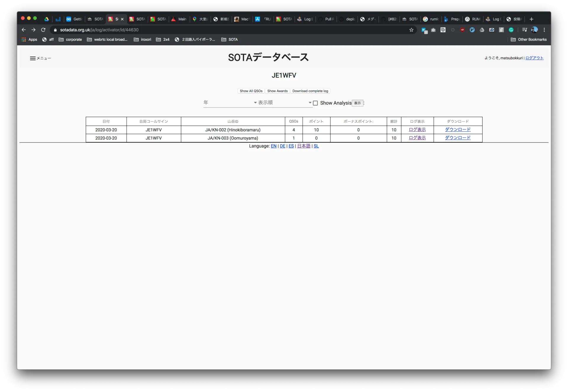Expand the 年 year dropdown

click(x=230, y=103)
